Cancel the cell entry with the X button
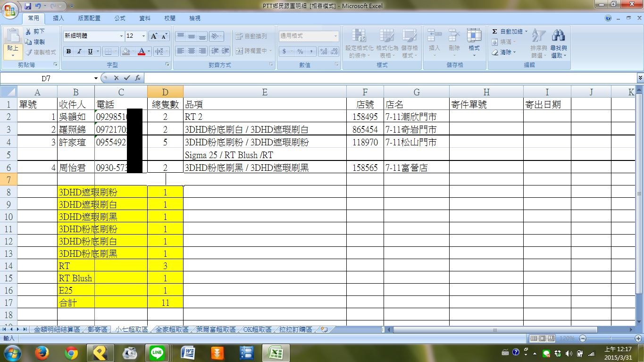This screenshot has height=362, width=644. click(116, 78)
